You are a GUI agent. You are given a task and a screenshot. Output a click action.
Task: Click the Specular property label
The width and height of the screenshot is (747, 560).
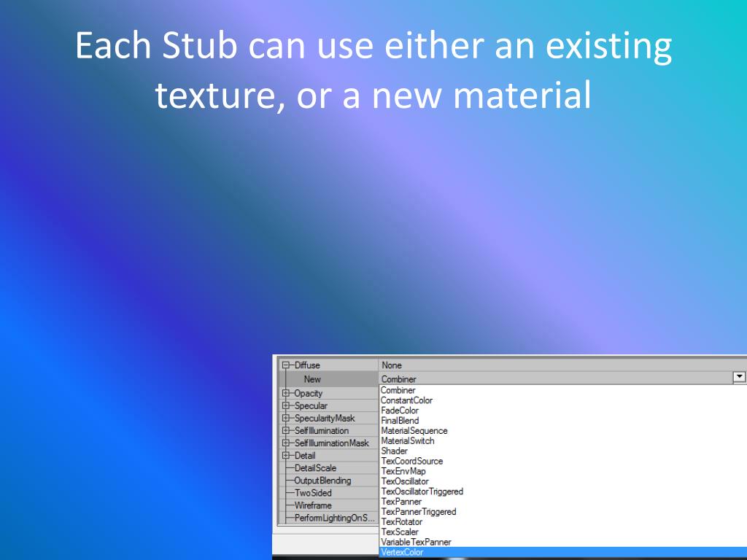pos(311,405)
